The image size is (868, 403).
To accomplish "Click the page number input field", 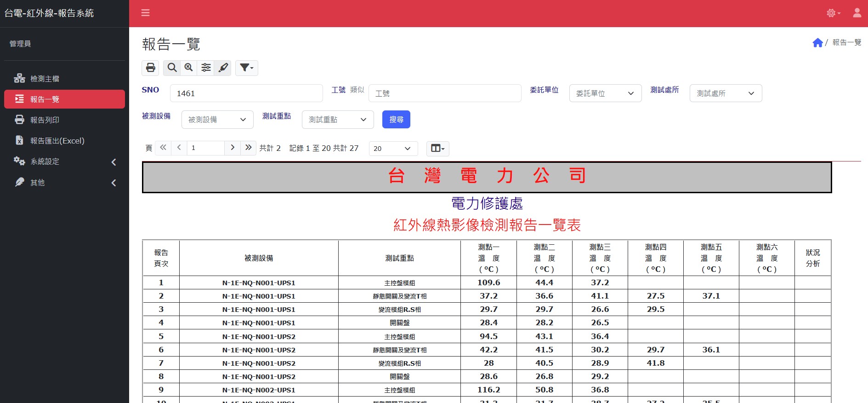I will (x=205, y=148).
